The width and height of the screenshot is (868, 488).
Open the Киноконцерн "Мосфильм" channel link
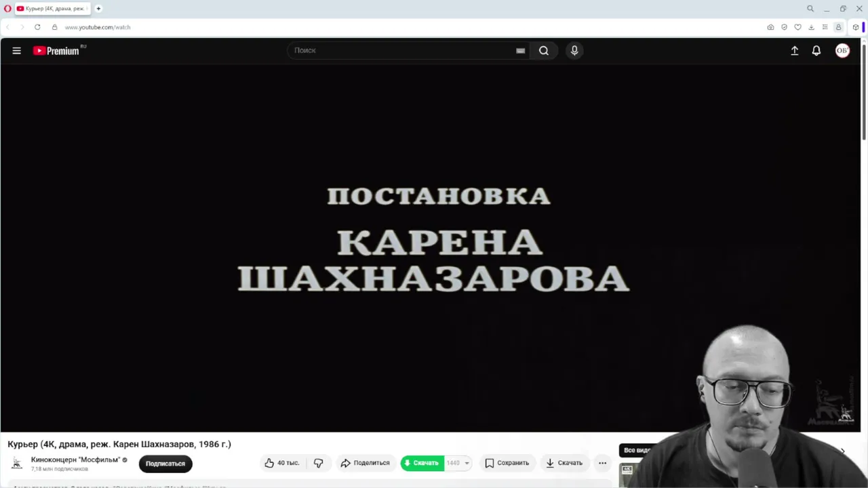pos(75,460)
